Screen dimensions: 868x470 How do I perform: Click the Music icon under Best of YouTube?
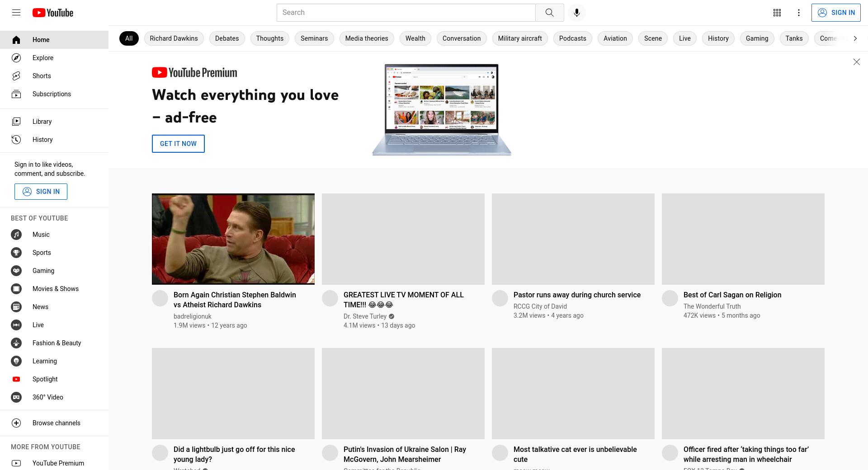(x=16, y=235)
